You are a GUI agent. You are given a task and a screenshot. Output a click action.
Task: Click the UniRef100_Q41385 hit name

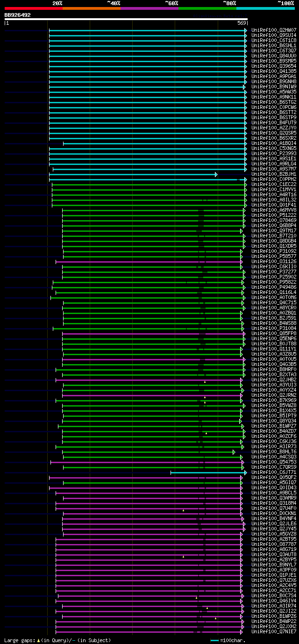pyautogui.click(x=274, y=72)
